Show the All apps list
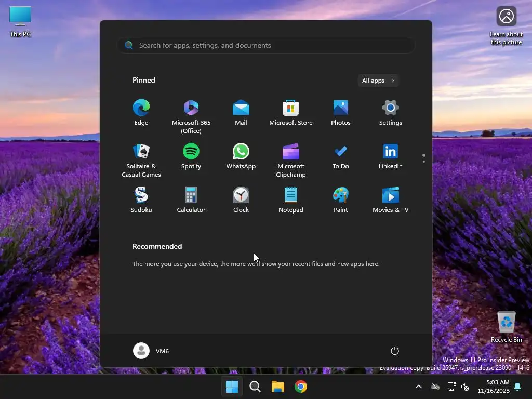 (378, 81)
